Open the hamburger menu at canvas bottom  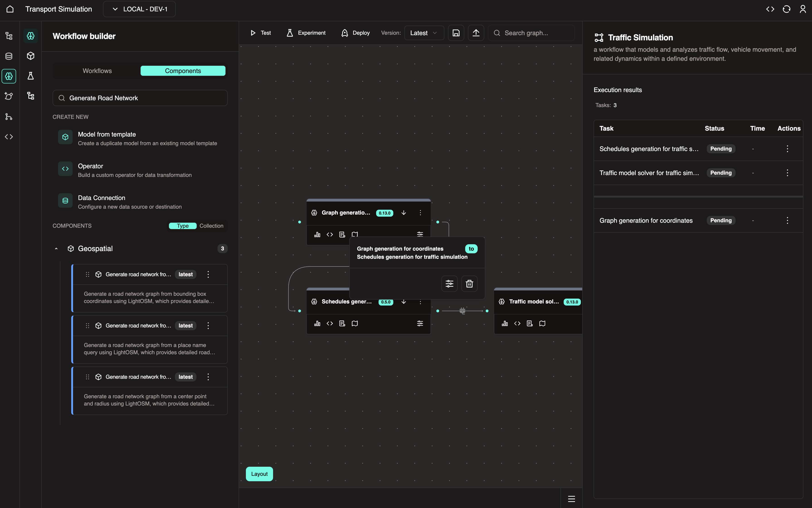click(x=571, y=499)
